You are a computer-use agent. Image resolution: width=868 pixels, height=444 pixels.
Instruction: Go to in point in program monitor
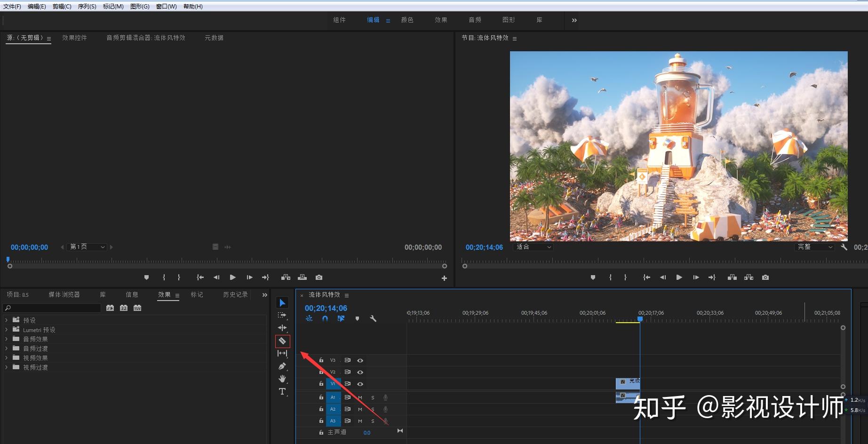647,277
